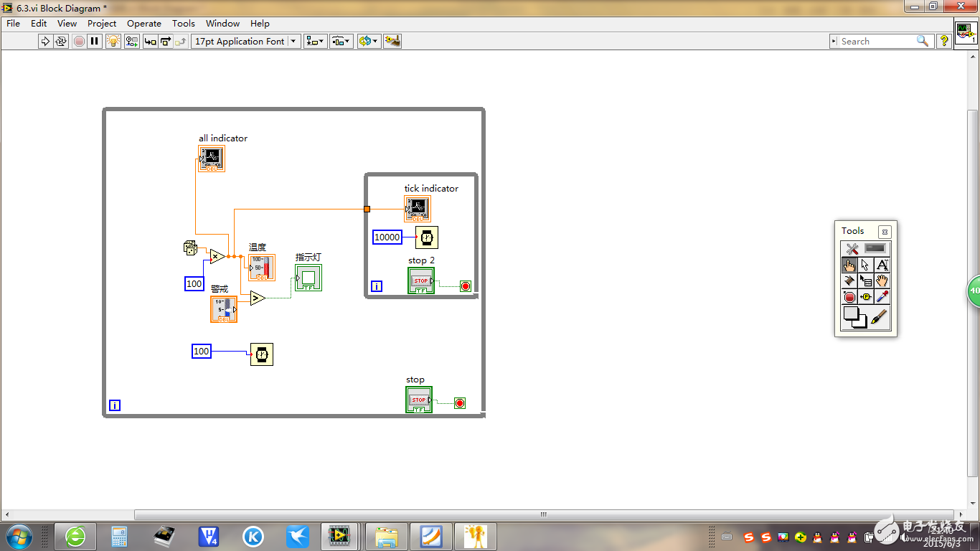
Task: Open the View menu
Action: [67, 24]
